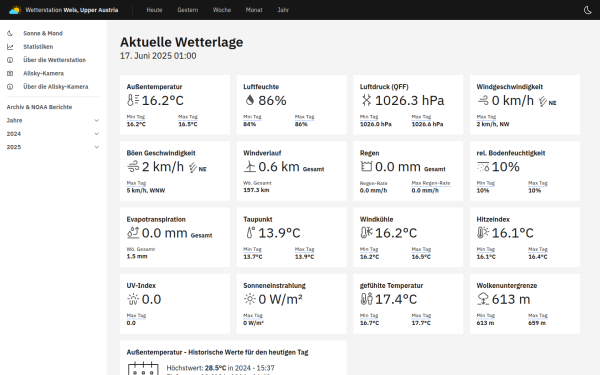The height and width of the screenshot is (375, 600).
Task: Expand the Jahre archive section
Action: tap(53, 121)
